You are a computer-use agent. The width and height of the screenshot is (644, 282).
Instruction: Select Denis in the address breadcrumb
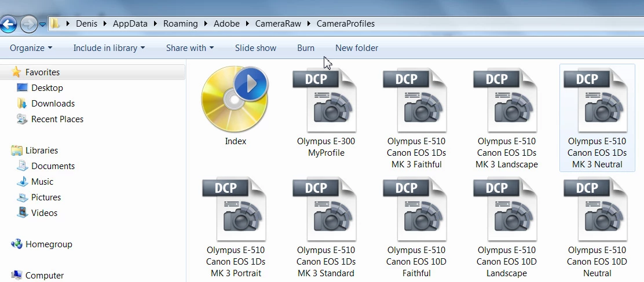(x=87, y=24)
